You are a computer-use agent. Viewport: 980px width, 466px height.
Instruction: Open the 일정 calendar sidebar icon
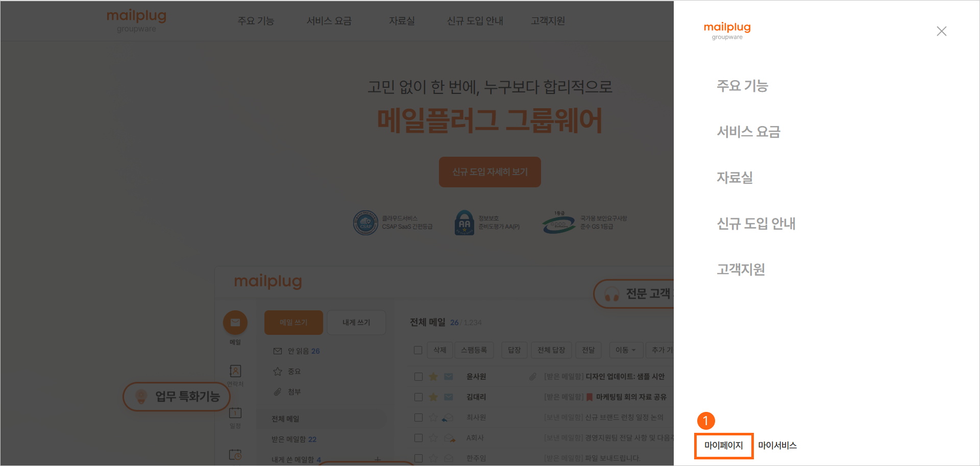(x=235, y=413)
